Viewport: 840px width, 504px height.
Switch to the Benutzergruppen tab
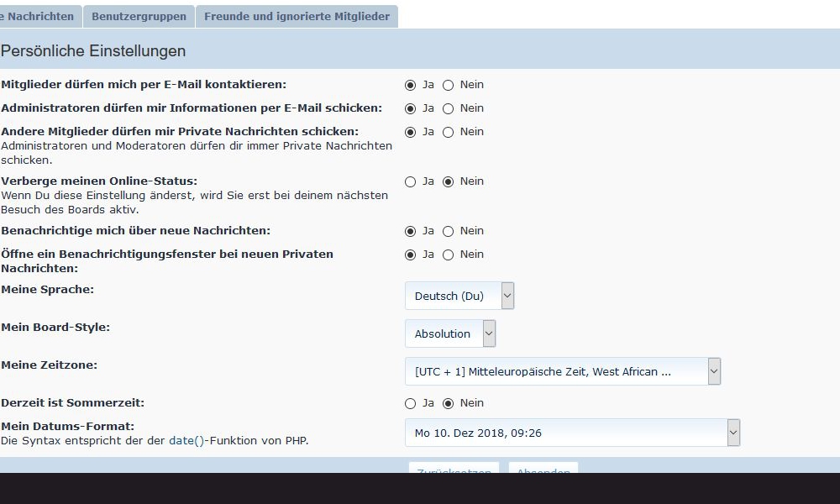click(139, 16)
